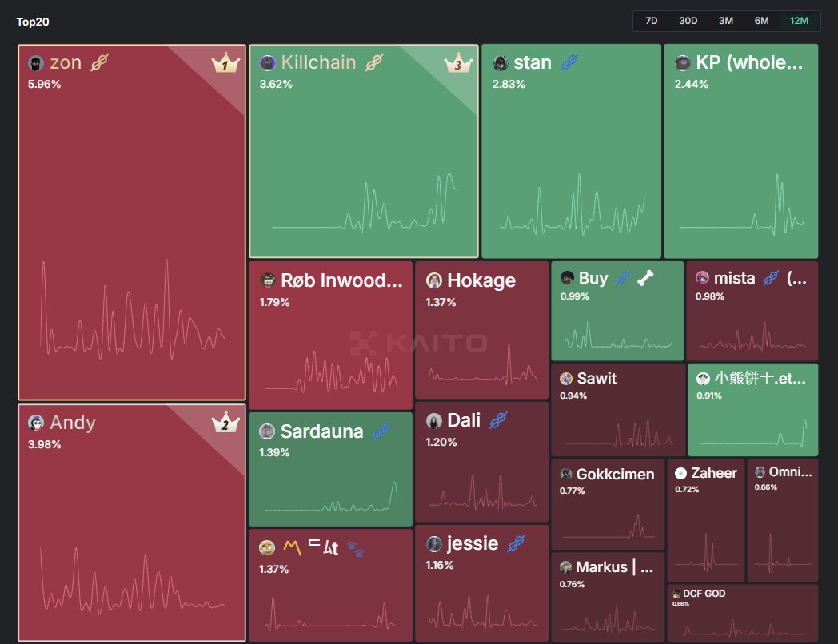Click Hokage's profile avatar

tap(433, 280)
